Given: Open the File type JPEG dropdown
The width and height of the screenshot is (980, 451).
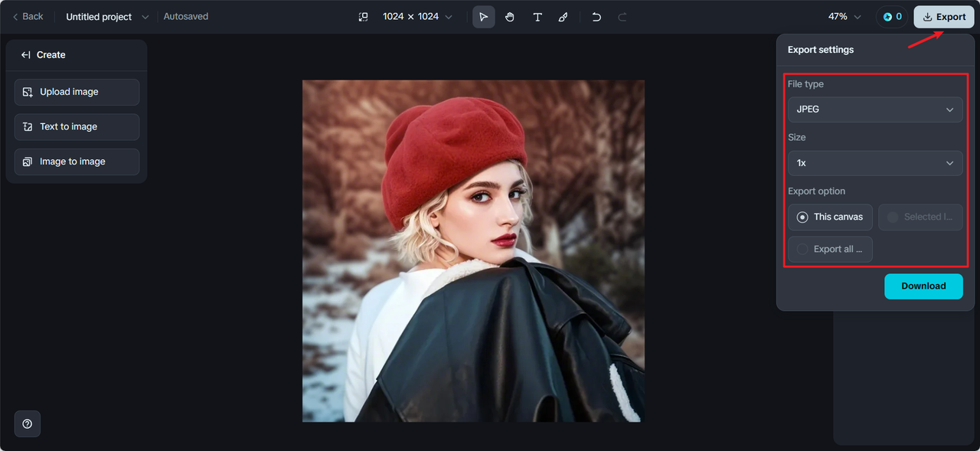Looking at the screenshot, I should click(875, 109).
